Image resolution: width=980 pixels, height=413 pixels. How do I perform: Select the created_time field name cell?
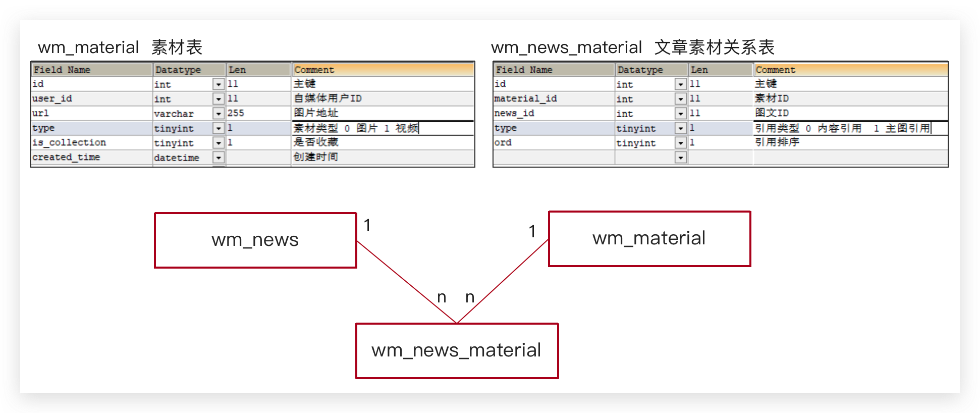(92, 157)
